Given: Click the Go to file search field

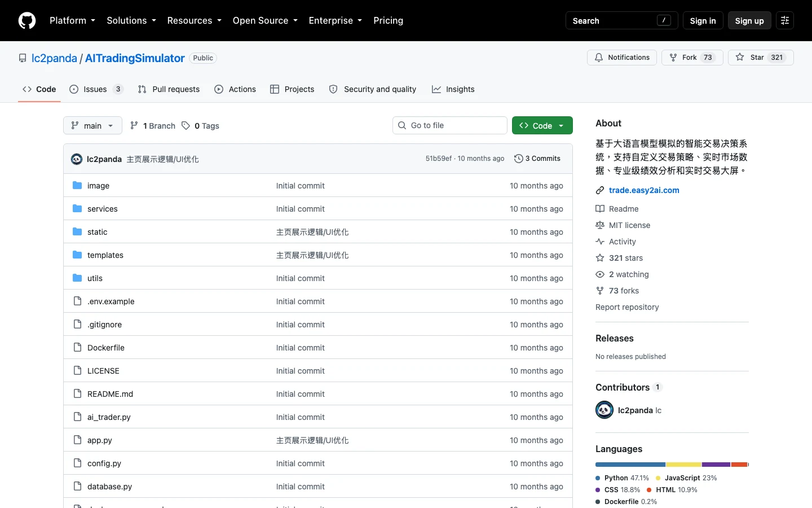Looking at the screenshot, I should pos(450,125).
